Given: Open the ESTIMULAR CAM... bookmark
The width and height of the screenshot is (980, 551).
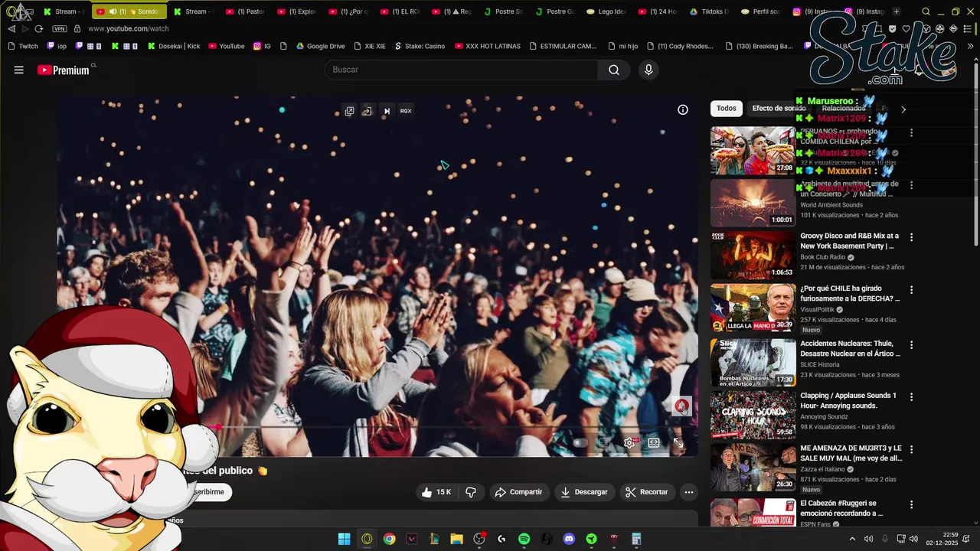Looking at the screenshot, I should 562,46.
